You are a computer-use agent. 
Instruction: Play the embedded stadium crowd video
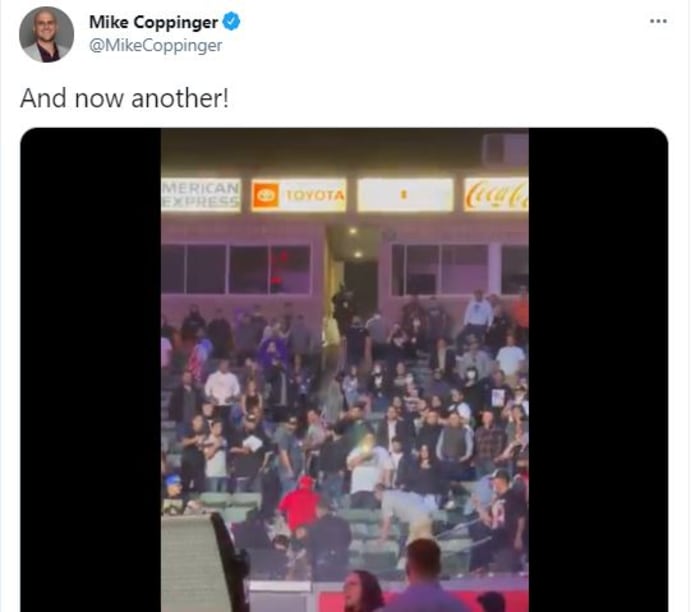point(344,370)
